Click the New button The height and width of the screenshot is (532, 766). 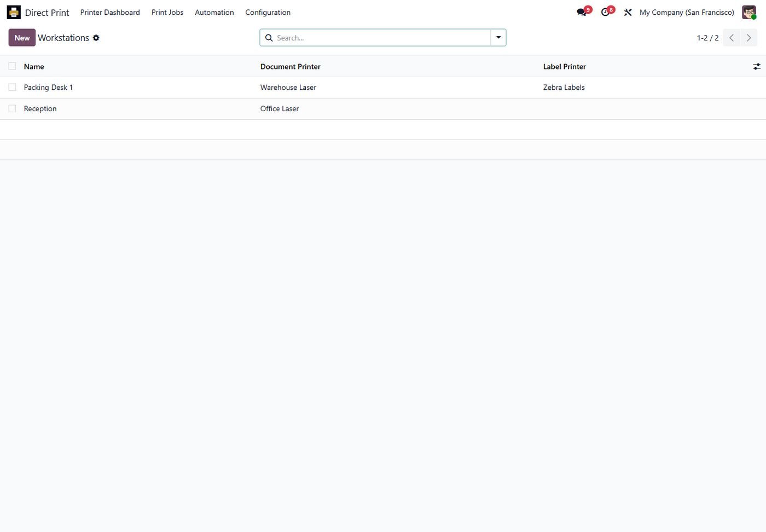click(22, 38)
